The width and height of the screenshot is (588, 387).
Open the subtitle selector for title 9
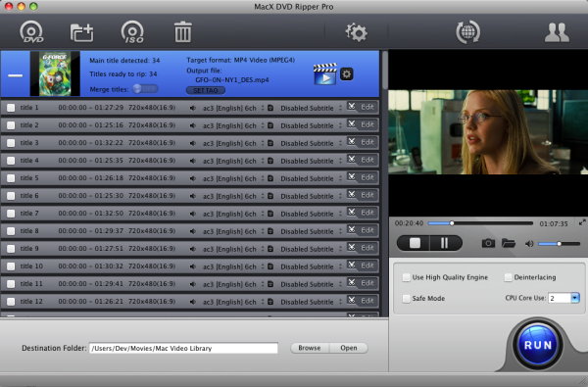pyautogui.click(x=312, y=249)
